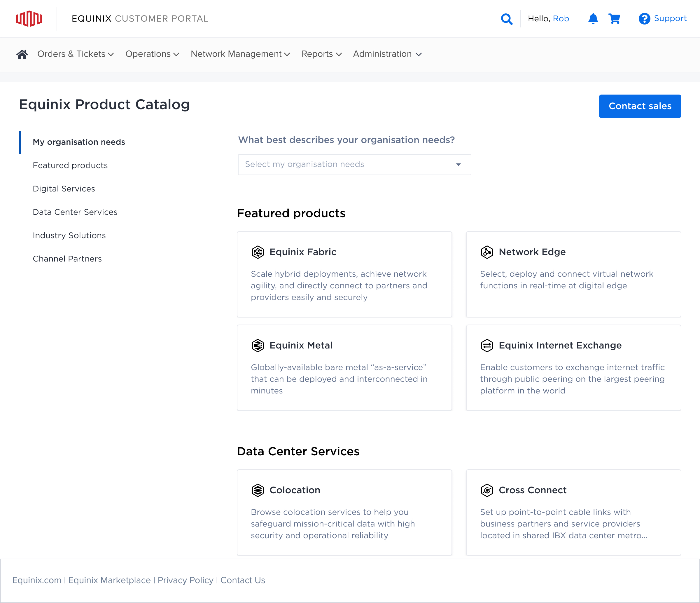Click the Rob username link
The image size is (700, 603).
click(561, 19)
